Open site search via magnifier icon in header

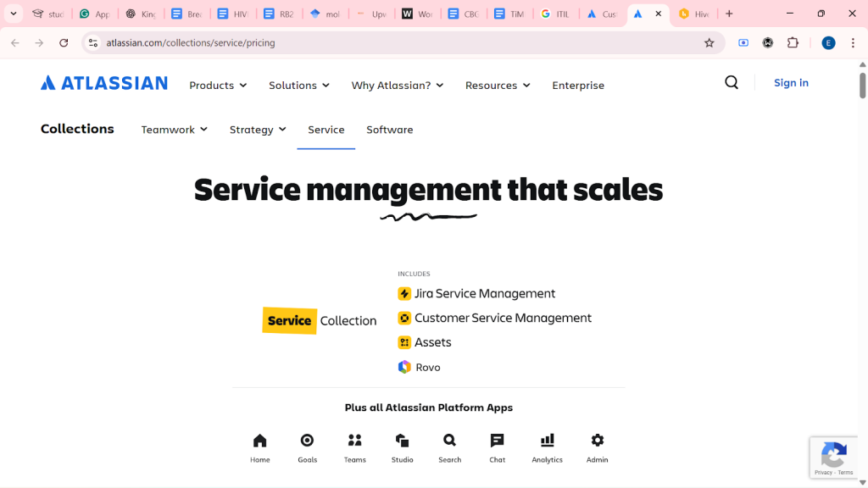coord(732,82)
